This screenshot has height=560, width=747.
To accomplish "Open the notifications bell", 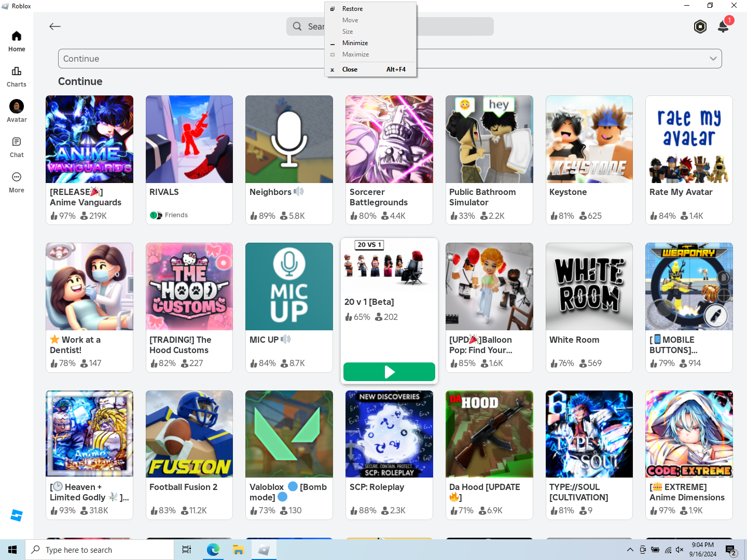I will coord(723,26).
